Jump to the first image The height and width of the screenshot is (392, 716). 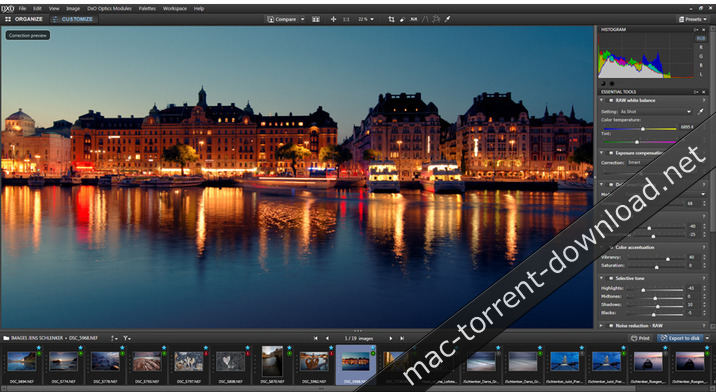[x=316, y=339]
